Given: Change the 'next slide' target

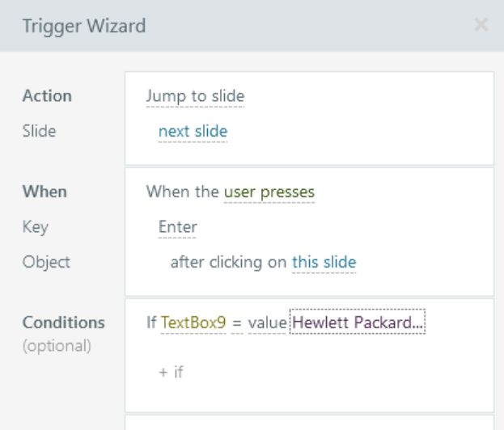Looking at the screenshot, I should click(193, 132).
